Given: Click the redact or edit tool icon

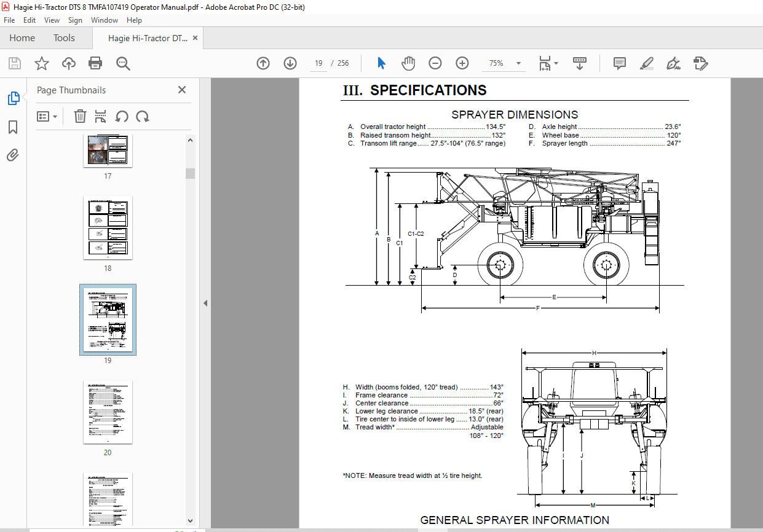Looking at the screenshot, I should [700, 63].
